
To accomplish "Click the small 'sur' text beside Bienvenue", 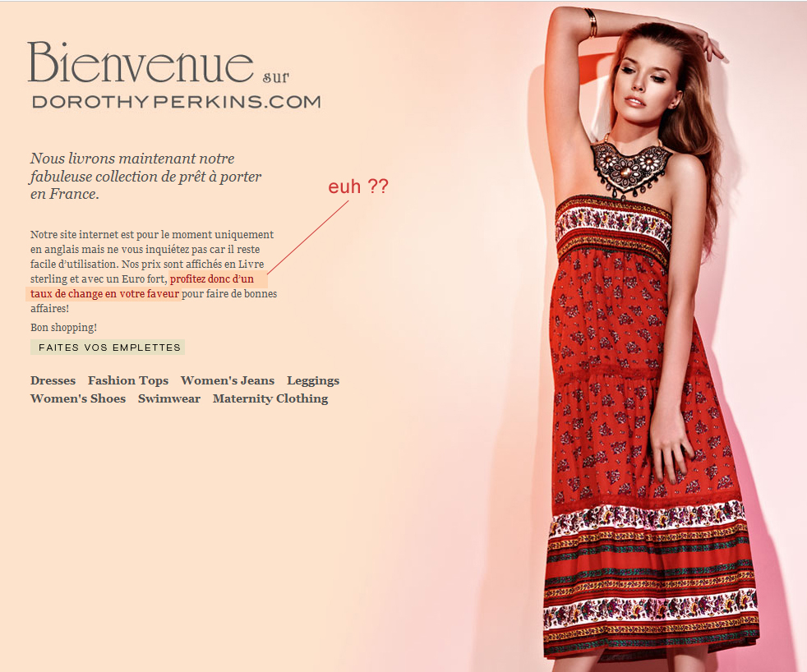I will tap(275, 77).
